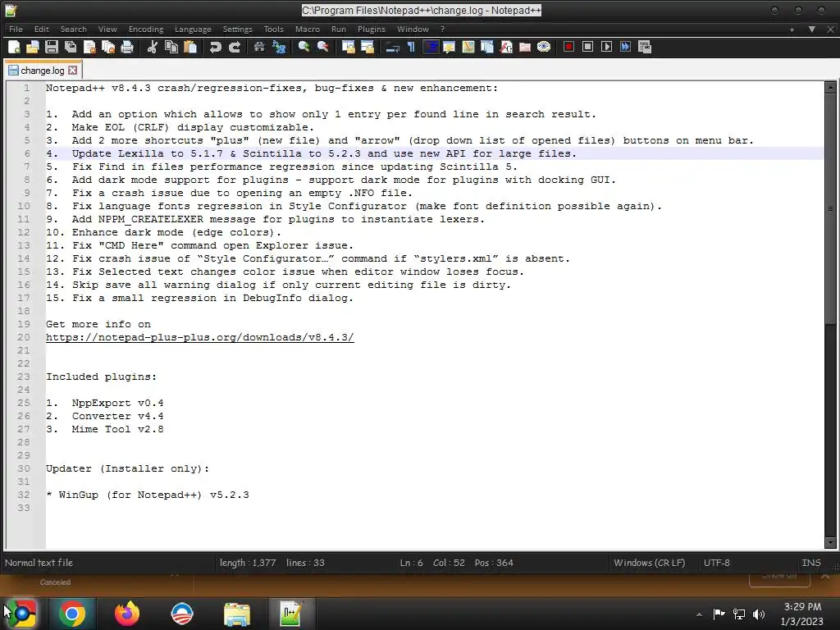The width and height of the screenshot is (840, 630).
Task: Create a new file via toolbar
Action: click(15, 47)
